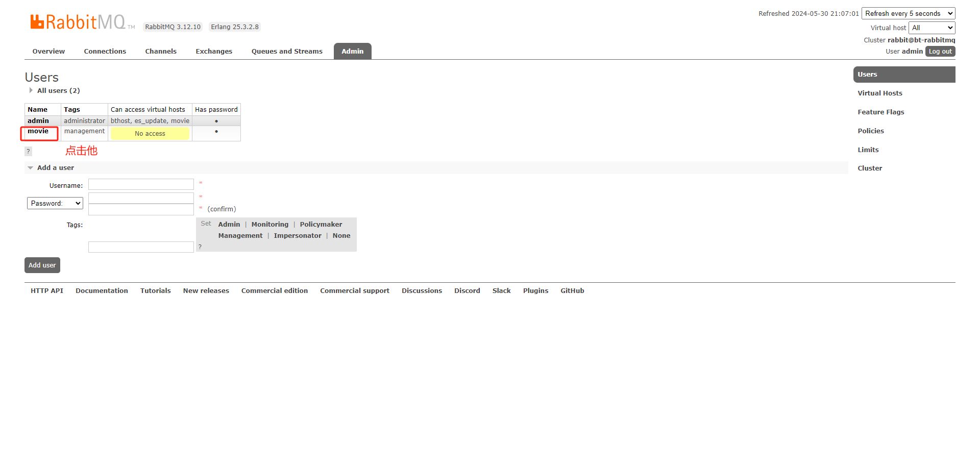
Task: Log out of the admin account
Action: click(940, 52)
